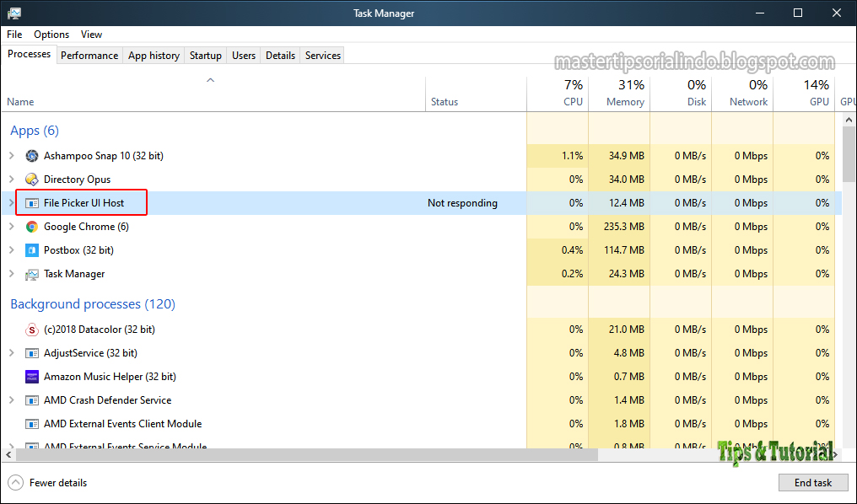Click the (c)2018 Datacolor process icon

click(31, 329)
